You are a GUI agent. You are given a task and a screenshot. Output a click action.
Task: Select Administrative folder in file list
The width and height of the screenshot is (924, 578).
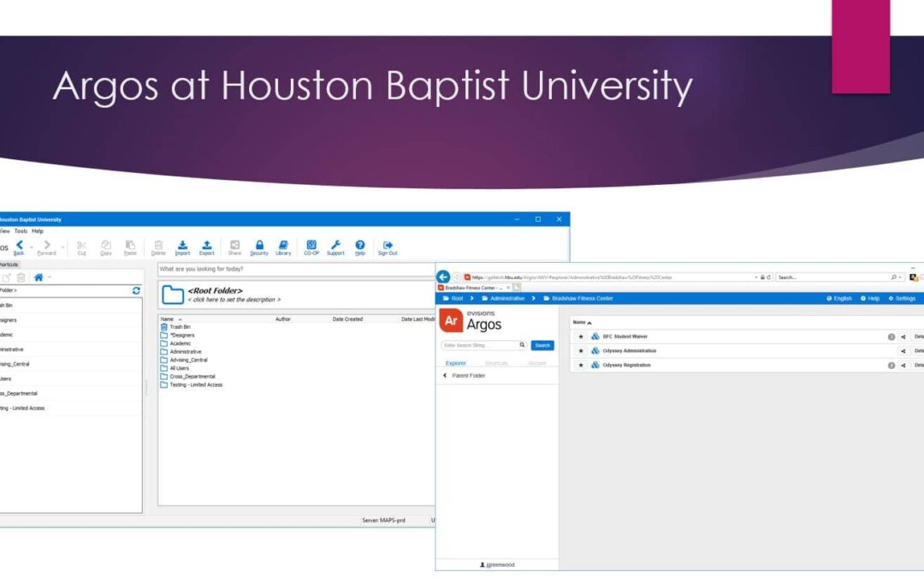pyautogui.click(x=181, y=352)
